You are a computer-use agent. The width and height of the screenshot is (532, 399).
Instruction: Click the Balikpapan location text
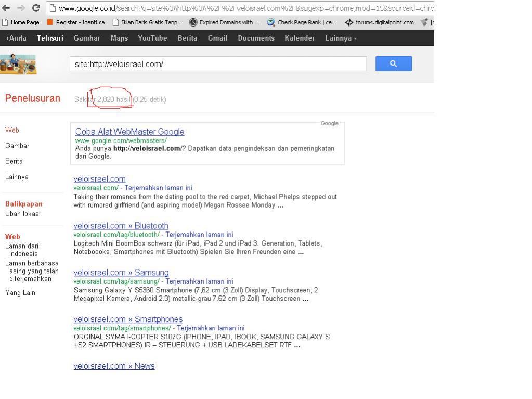24,204
